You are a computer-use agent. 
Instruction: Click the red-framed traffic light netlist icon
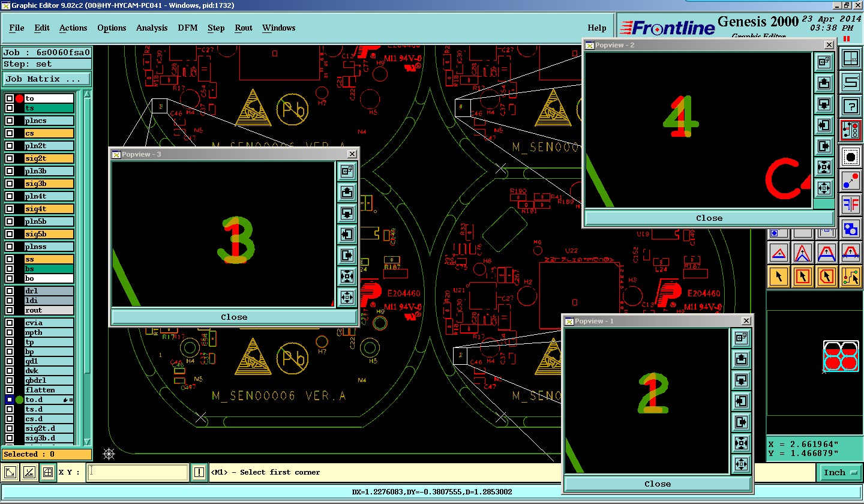850,130
